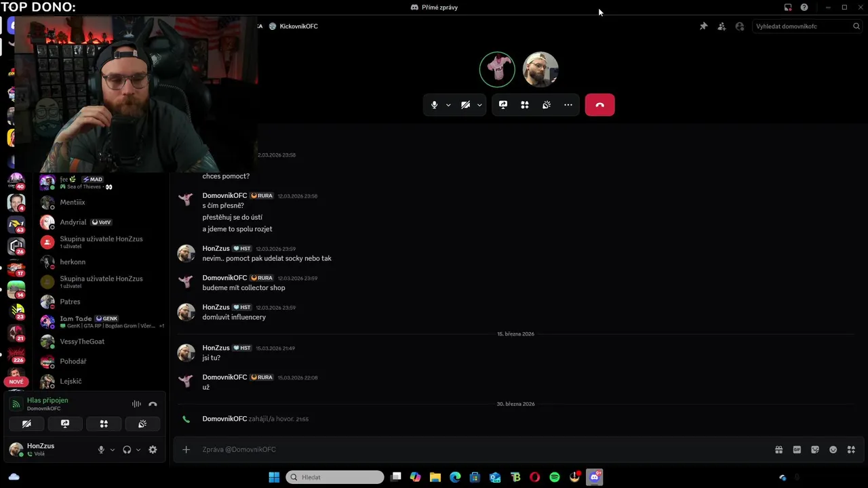This screenshot has width=868, height=488.
Task: Open the GIF picker
Action: click(x=797, y=449)
